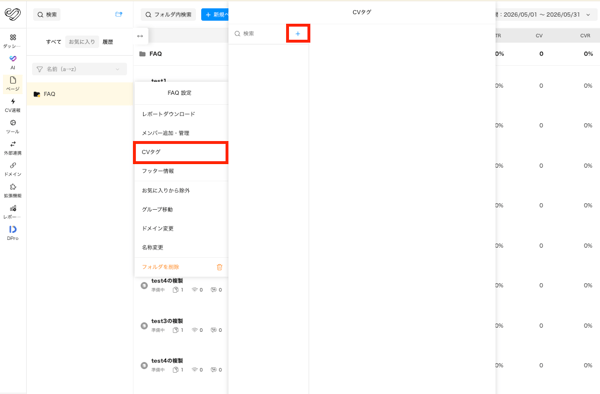Click the フォルダ内検索 search field

pos(168,15)
